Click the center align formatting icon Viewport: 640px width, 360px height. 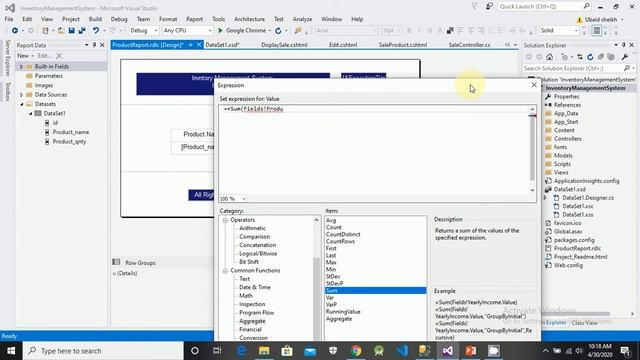471,31
